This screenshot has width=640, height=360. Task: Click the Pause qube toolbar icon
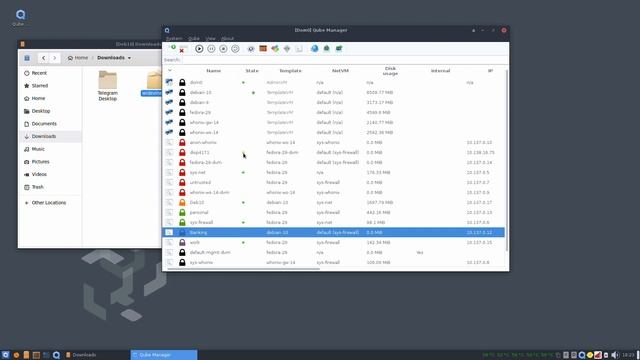pyautogui.click(x=211, y=49)
